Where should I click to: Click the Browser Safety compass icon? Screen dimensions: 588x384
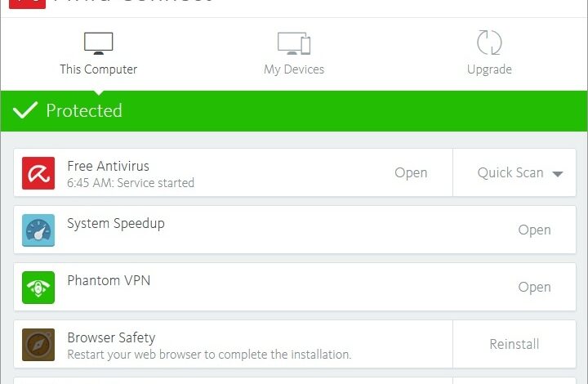click(x=38, y=345)
